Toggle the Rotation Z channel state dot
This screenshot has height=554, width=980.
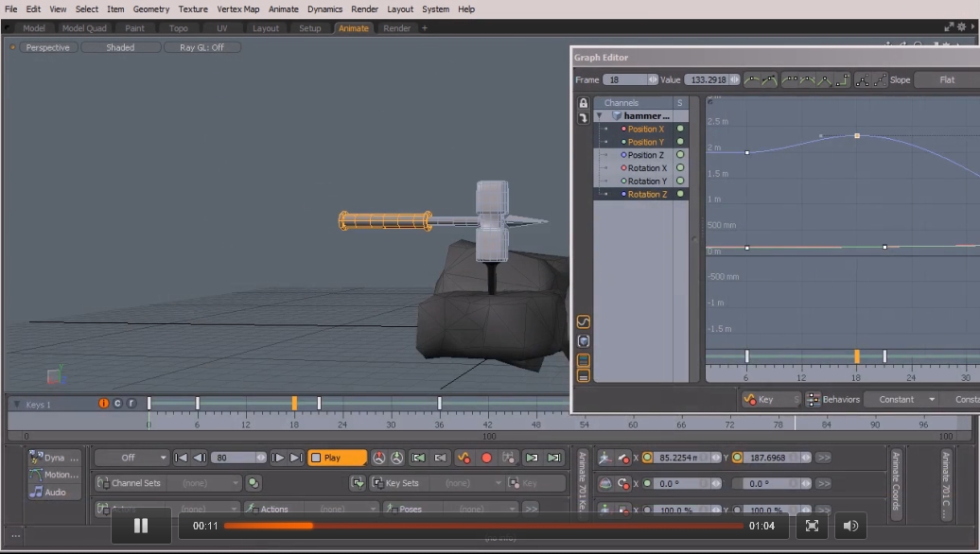click(680, 194)
